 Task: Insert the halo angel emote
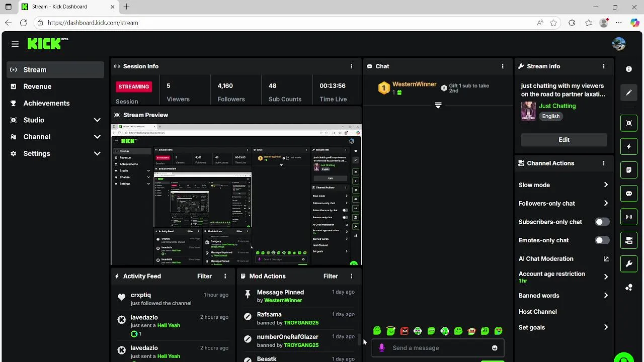tap(390, 331)
